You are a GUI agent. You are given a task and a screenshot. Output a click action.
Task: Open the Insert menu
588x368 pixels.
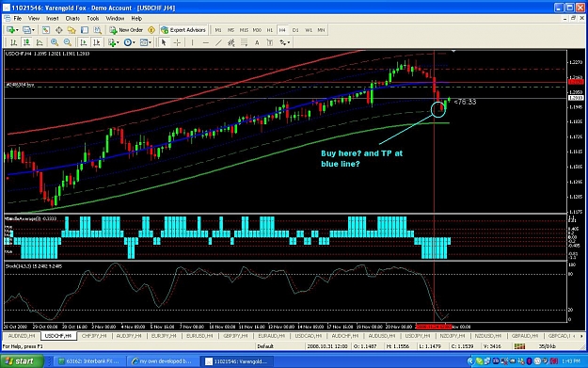click(53, 19)
